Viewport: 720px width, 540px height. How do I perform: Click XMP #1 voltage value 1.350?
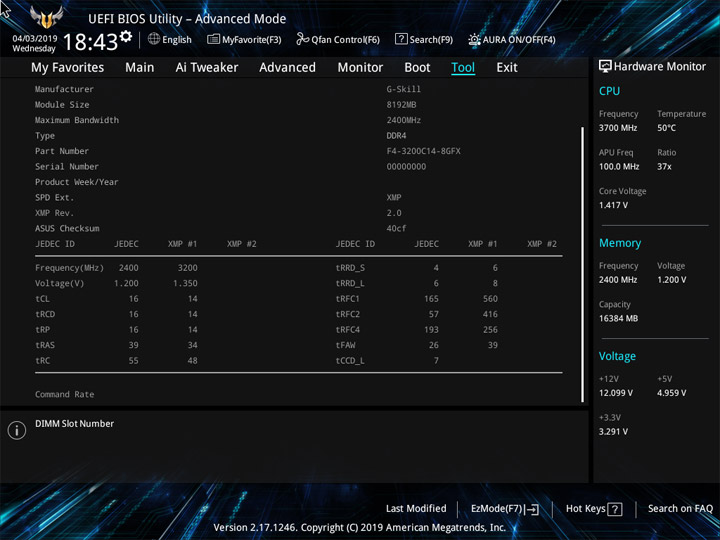point(186,283)
